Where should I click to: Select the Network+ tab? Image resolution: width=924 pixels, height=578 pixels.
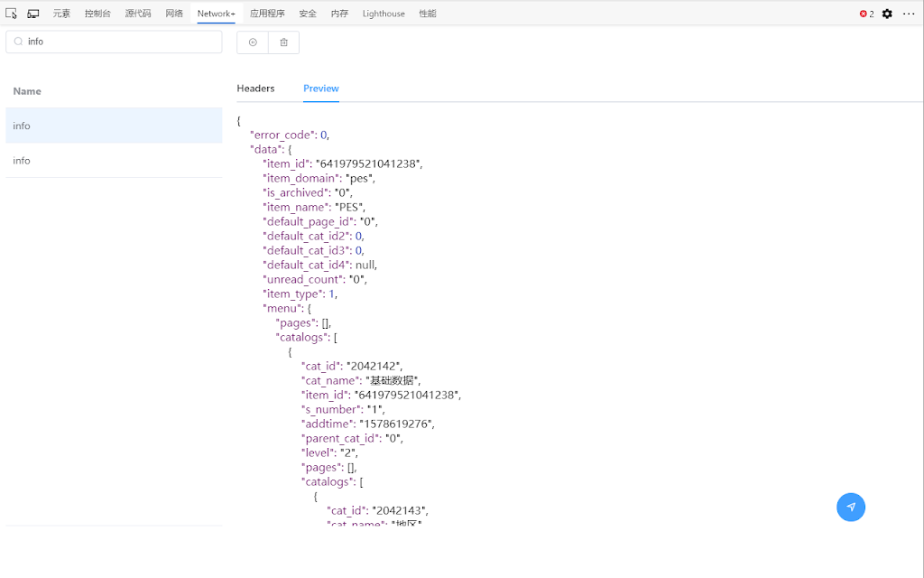coord(217,13)
